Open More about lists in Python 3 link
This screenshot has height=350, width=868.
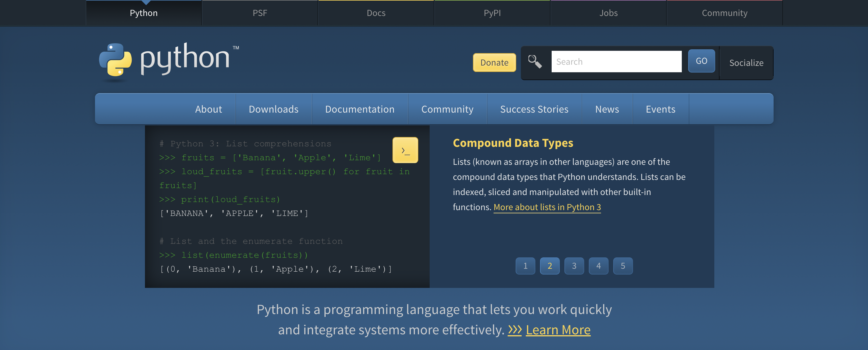(x=547, y=207)
